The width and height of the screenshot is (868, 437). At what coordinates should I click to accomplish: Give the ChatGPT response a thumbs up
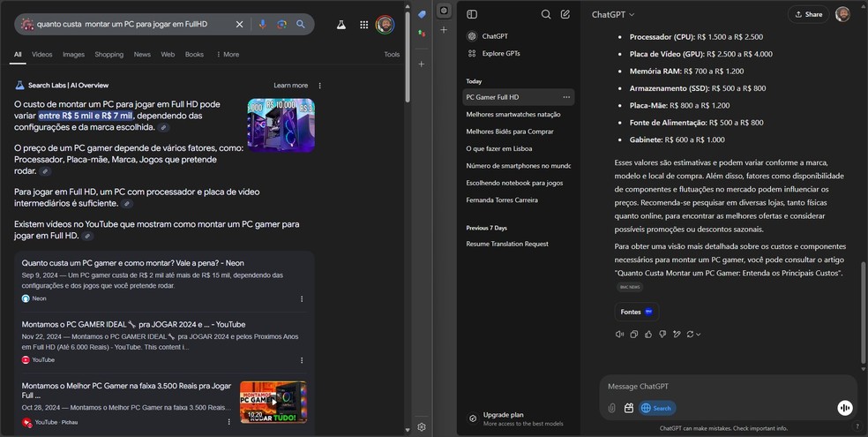coord(648,334)
